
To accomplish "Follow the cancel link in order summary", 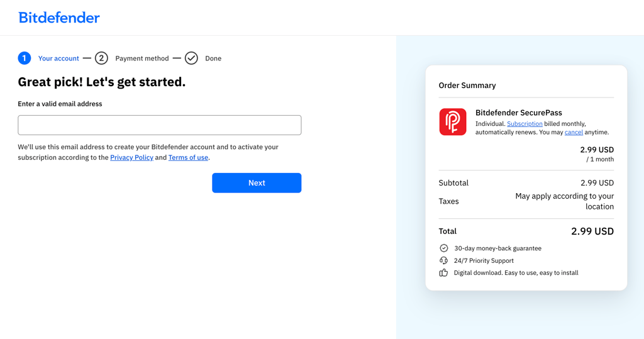I will pyautogui.click(x=574, y=132).
